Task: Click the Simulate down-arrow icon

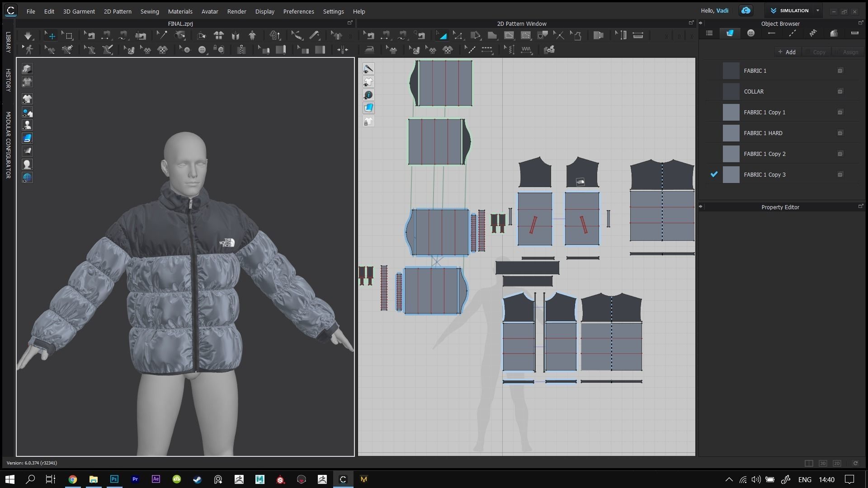Action: [28, 35]
